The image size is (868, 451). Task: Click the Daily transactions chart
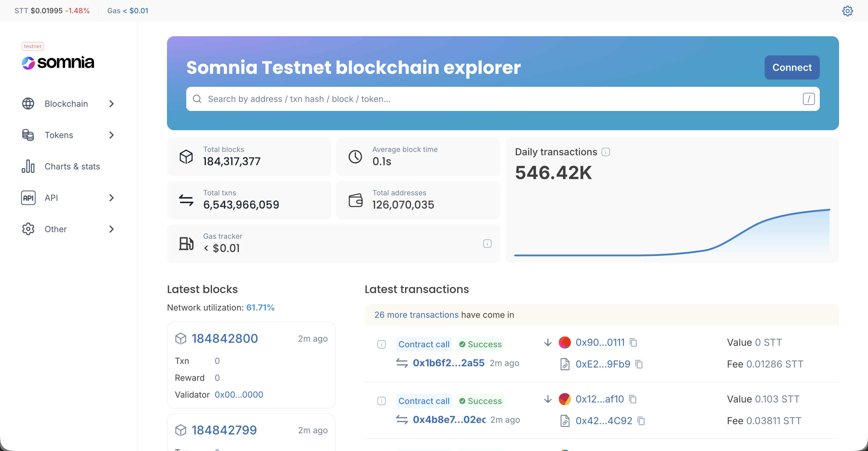(x=672, y=232)
